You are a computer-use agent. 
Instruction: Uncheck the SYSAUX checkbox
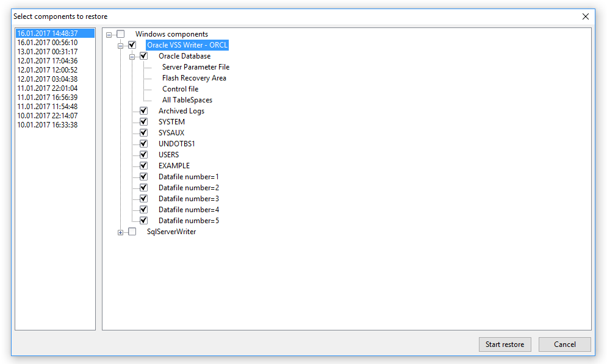tap(143, 132)
